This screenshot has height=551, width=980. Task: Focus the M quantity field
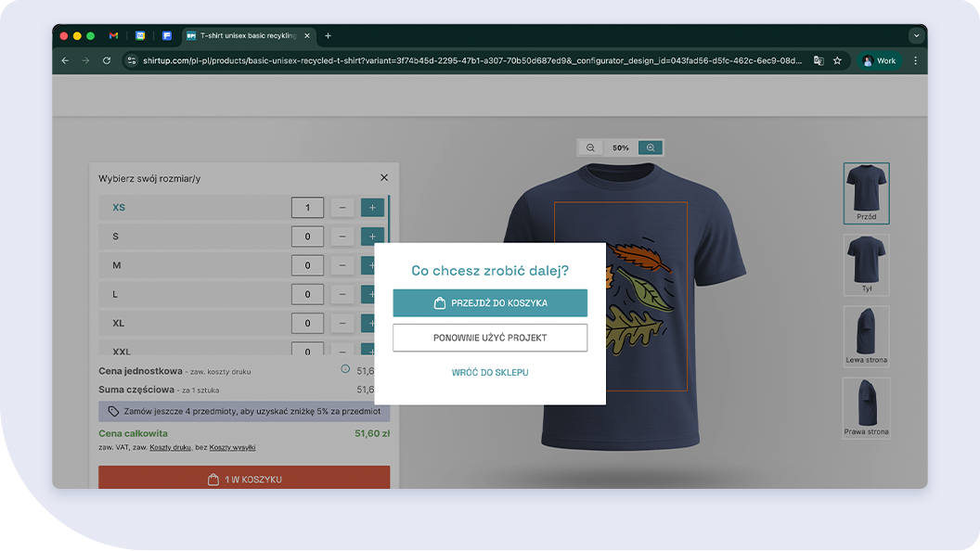[x=307, y=265]
